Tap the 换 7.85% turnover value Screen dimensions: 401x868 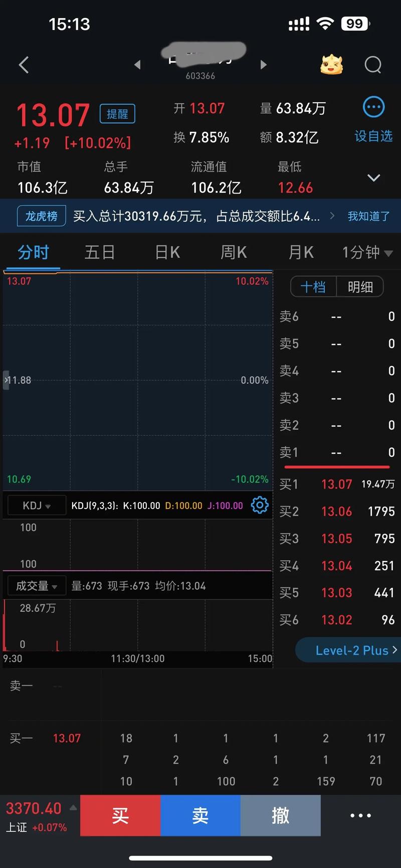click(209, 137)
